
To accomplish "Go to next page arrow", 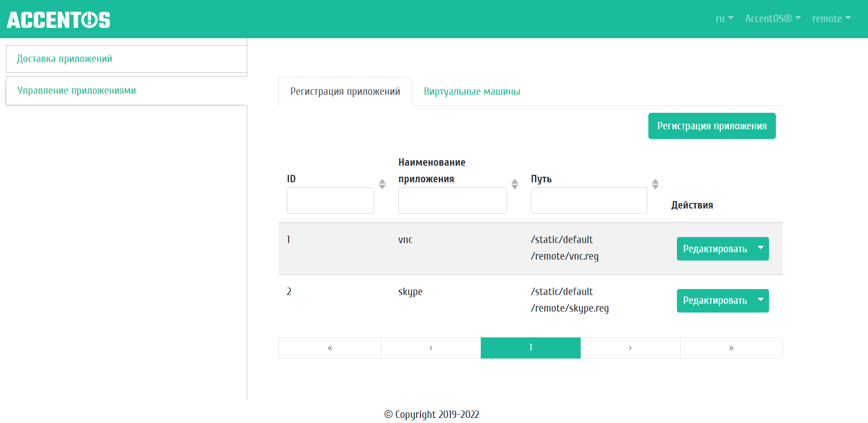I will (630, 348).
